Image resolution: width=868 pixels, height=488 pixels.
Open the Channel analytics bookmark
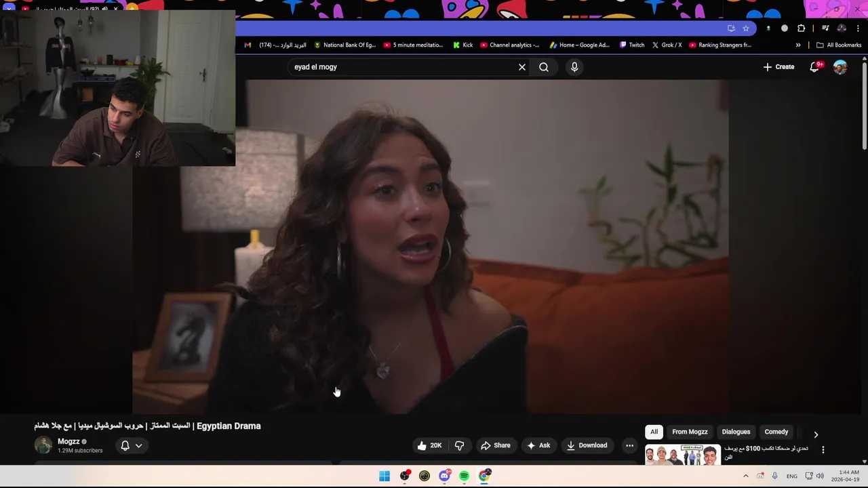click(510, 45)
